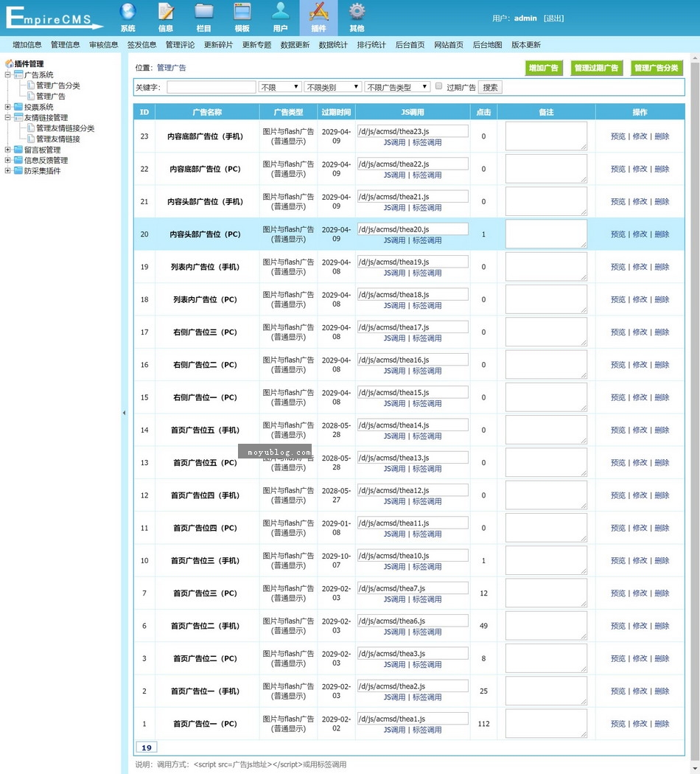Click the folder icon beside 广告系统
Screen dimensions: 700x774
coord(18,74)
